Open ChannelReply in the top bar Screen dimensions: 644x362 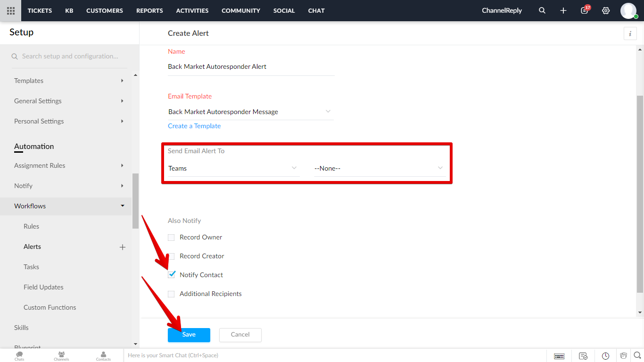[502, 10]
